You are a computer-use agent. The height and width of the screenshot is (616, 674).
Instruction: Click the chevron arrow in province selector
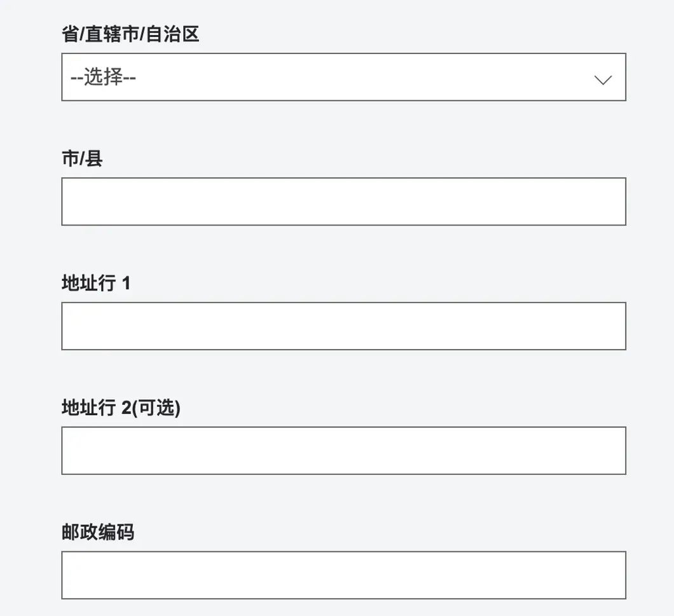[x=603, y=80]
